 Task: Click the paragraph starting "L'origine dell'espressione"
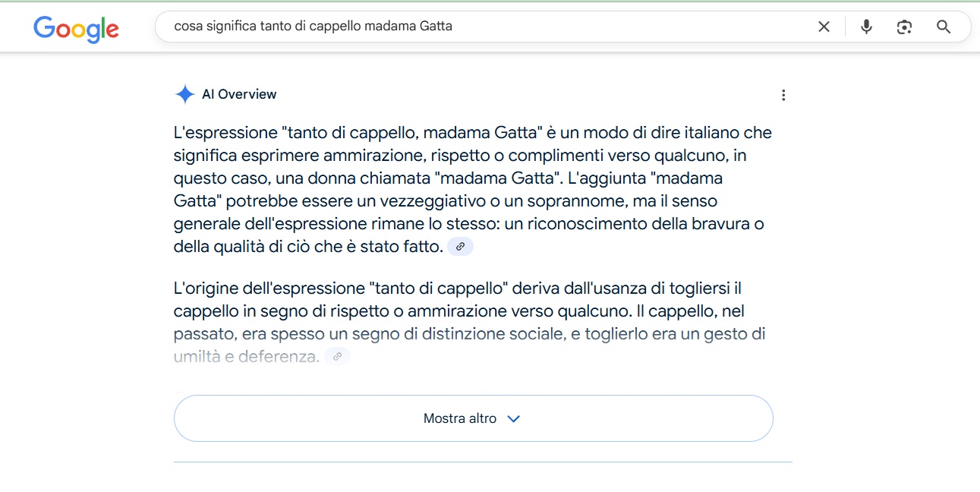(x=469, y=323)
